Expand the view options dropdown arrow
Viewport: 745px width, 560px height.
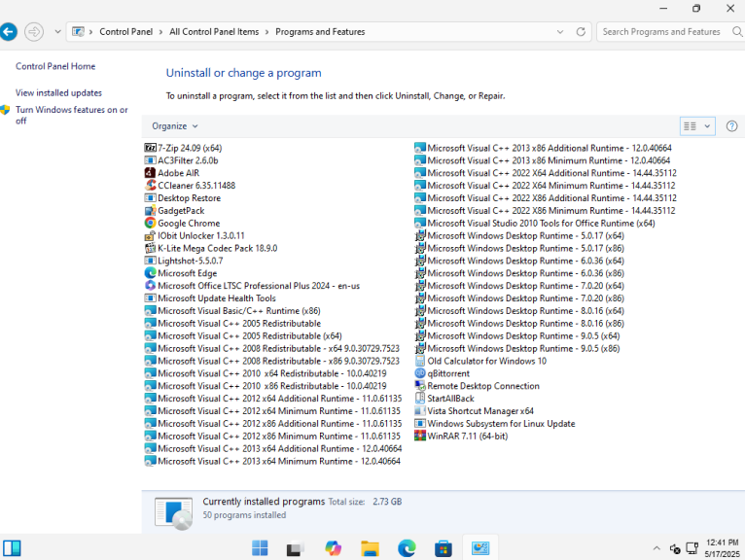pyautogui.click(x=707, y=125)
